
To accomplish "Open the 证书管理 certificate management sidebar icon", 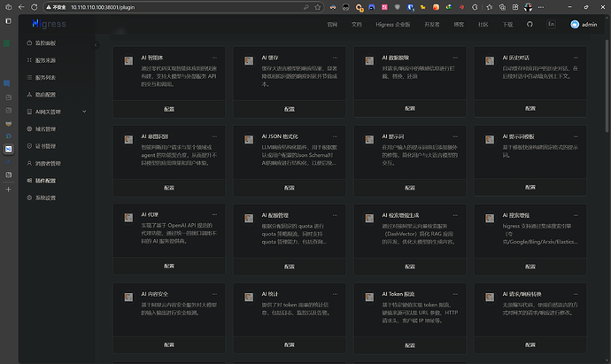I will tap(29, 146).
